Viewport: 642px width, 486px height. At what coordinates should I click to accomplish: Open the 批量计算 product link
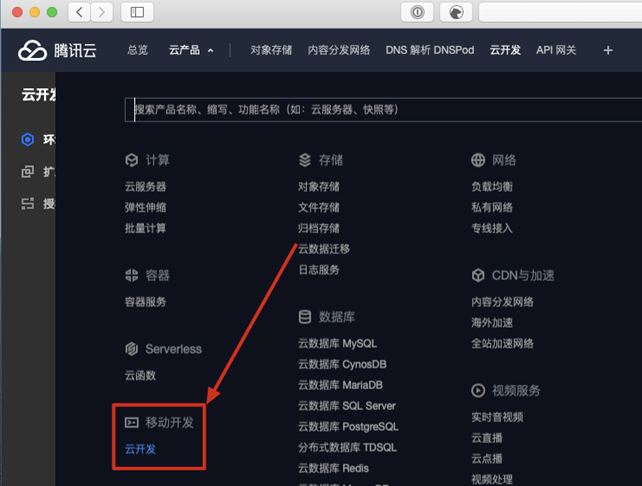(145, 228)
